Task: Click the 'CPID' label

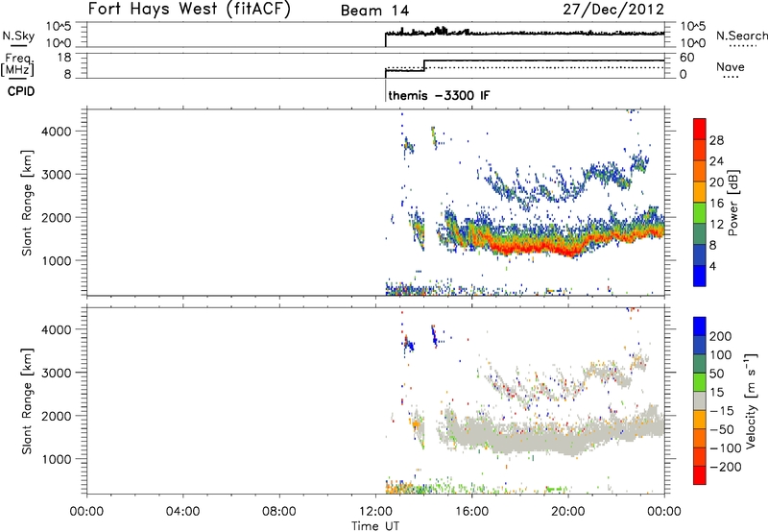Action: [21, 91]
